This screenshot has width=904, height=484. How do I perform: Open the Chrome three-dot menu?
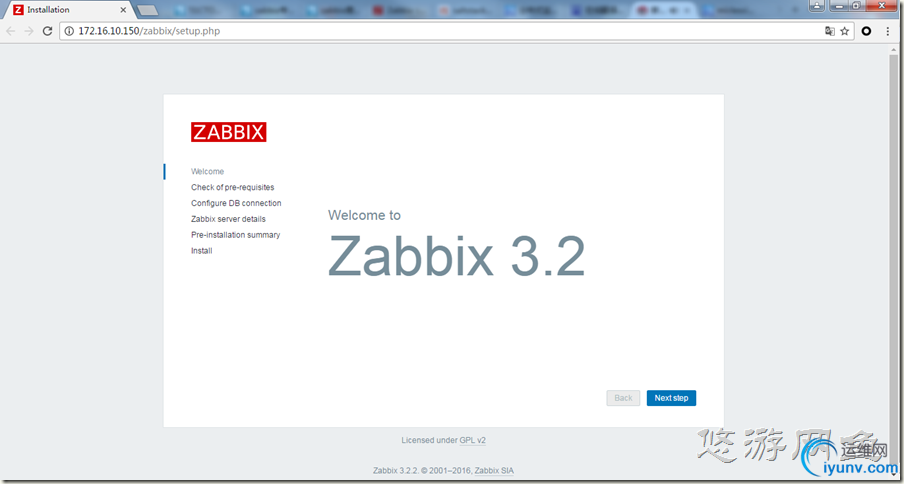click(888, 31)
